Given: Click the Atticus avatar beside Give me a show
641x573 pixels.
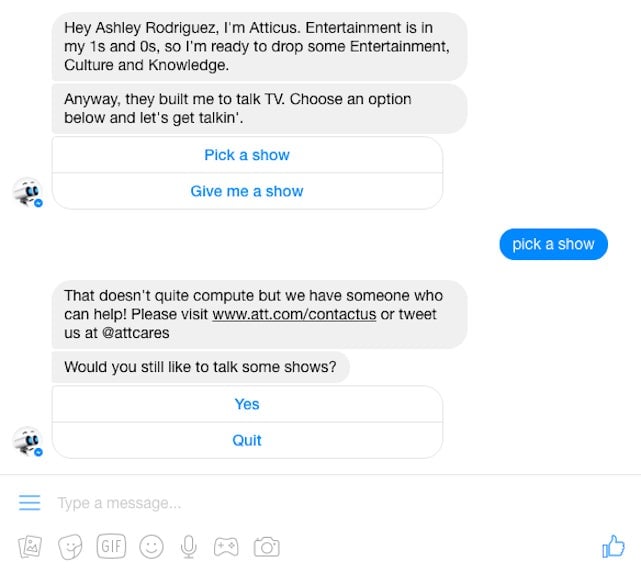Looking at the screenshot, I should coord(28,192).
